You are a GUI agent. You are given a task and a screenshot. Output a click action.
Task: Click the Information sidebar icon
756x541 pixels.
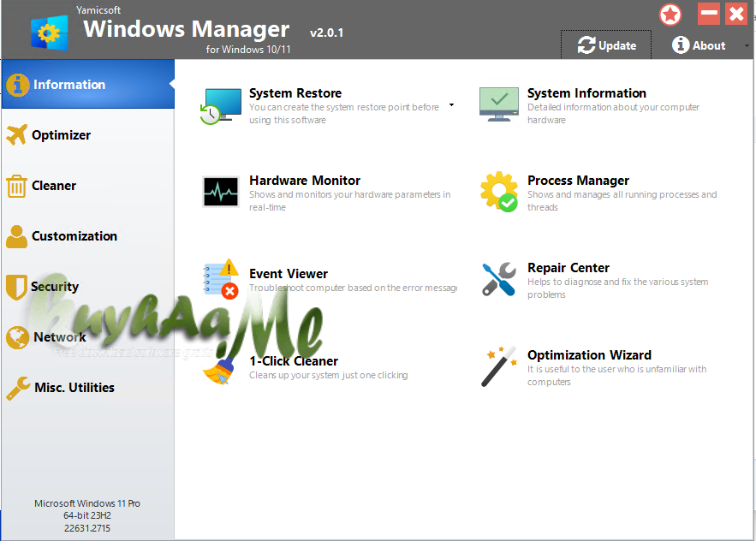[17, 85]
